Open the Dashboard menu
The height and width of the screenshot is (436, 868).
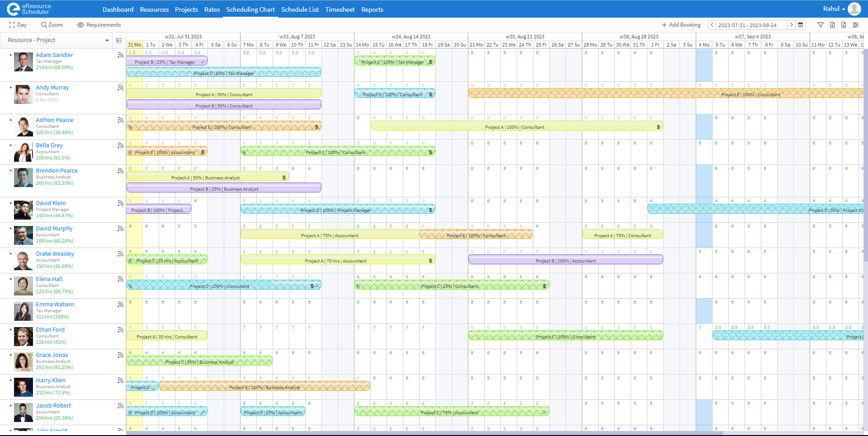118,9
